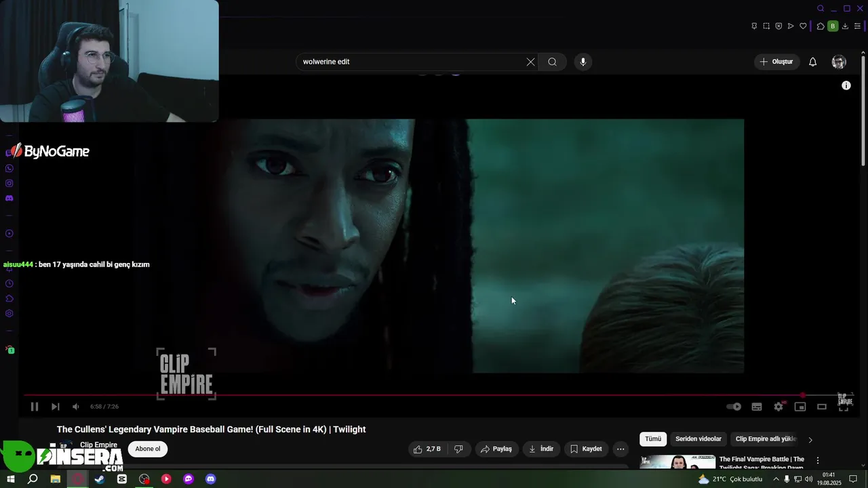The width and height of the screenshot is (868, 488).
Task: Like the video with thumbs up
Action: [427, 449]
